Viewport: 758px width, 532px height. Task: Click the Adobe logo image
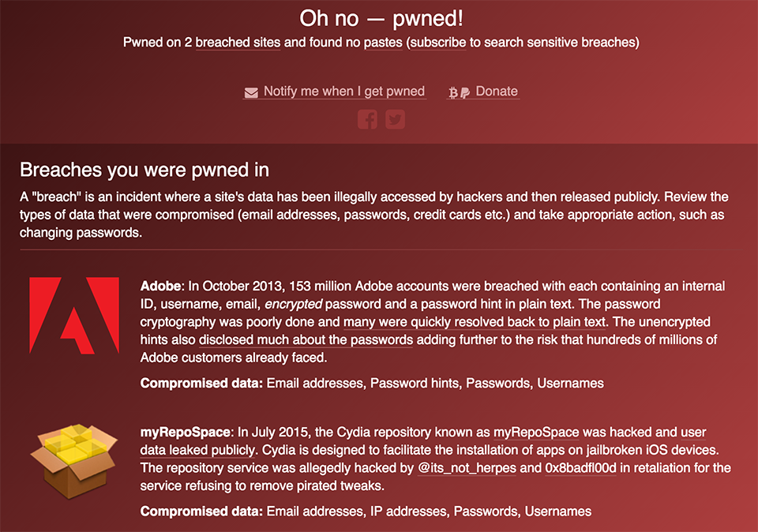pos(73,316)
